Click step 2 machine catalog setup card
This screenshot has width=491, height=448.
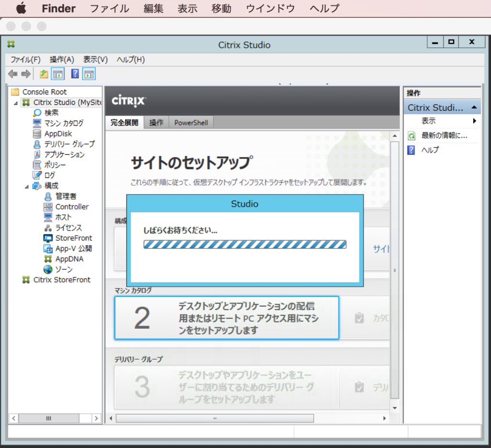pos(227,318)
